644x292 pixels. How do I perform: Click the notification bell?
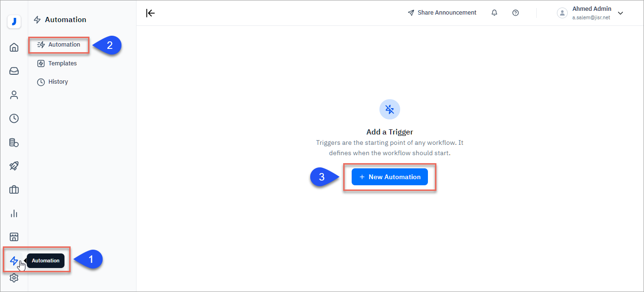coord(494,13)
